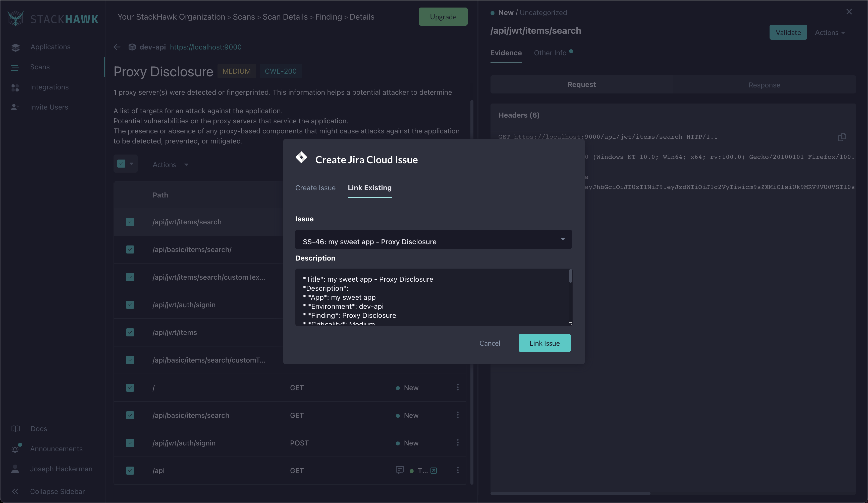Open Invite Users panel
This screenshot has width=868, height=503.
(x=48, y=108)
